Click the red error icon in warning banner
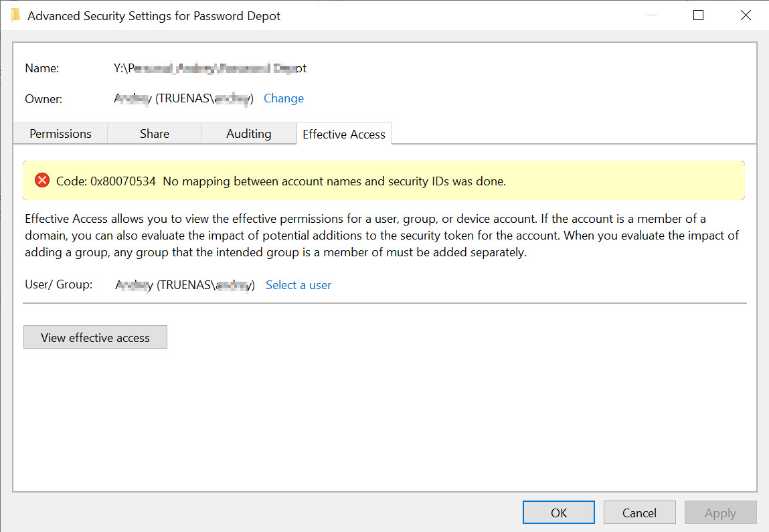Viewport: 769px width, 532px height. tap(42, 181)
